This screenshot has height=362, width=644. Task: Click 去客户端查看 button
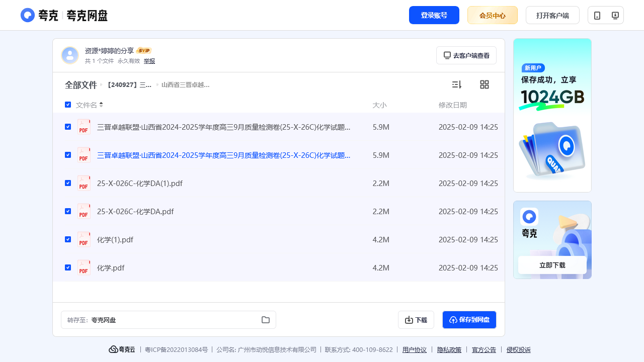(x=466, y=55)
